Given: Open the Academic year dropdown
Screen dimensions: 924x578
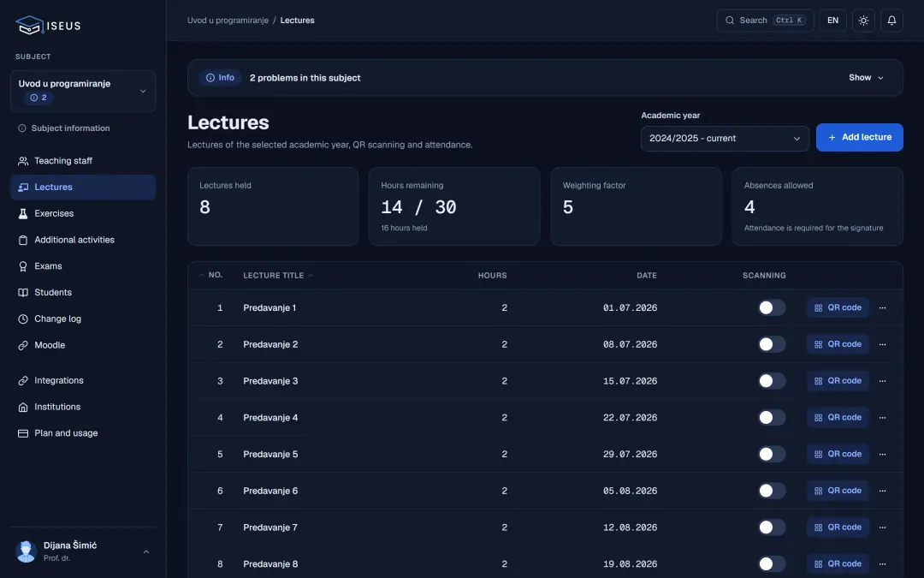Looking at the screenshot, I should click(x=725, y=139).
